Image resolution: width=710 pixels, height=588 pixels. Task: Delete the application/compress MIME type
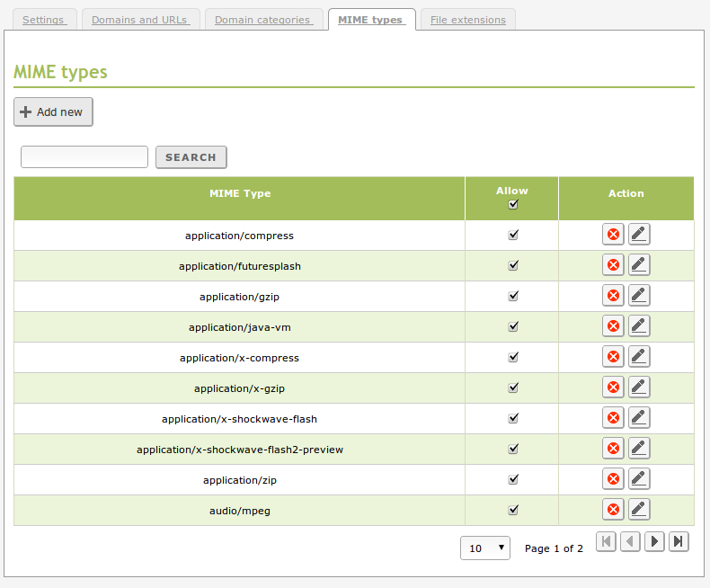coord(613,234)
